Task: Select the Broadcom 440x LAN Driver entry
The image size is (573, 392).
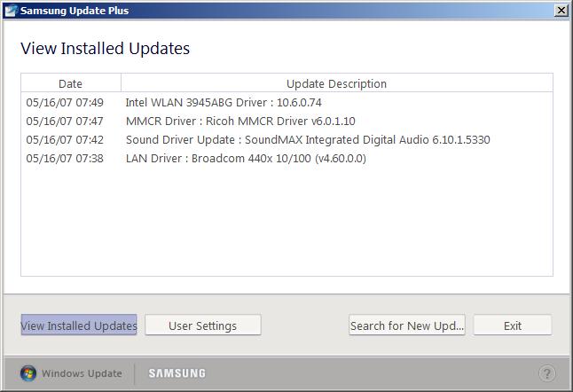Action: pos(246,158)
